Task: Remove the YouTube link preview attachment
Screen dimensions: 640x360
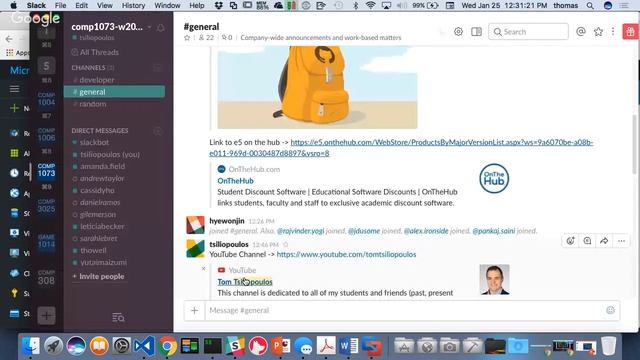Action: coord(203,269)
